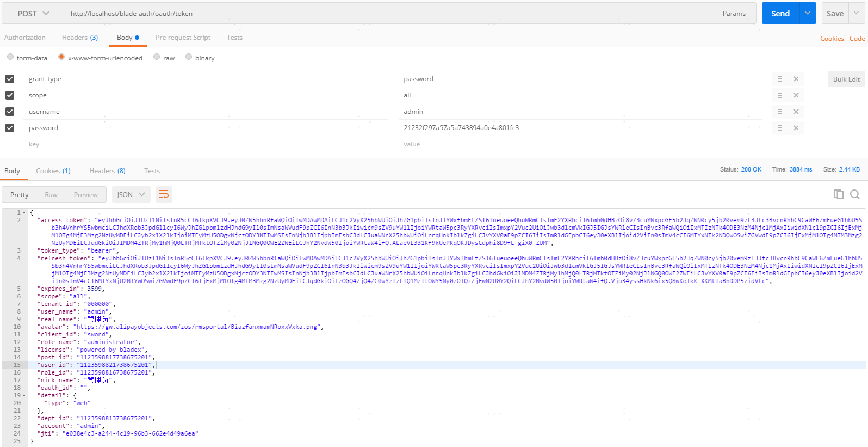Uncheck the grant_type parameter checkbox

[10, 79]
